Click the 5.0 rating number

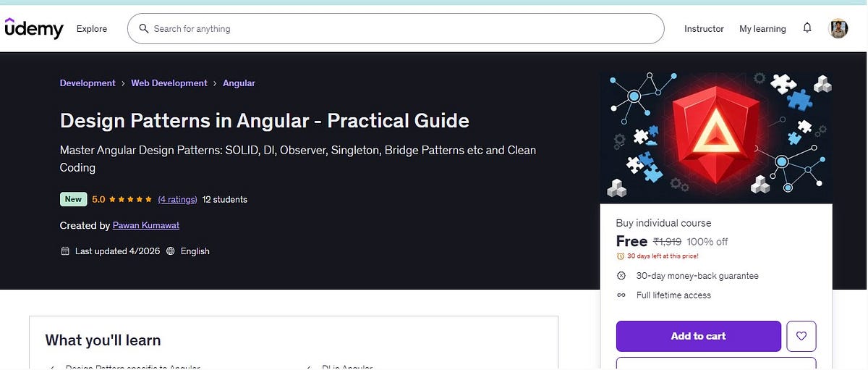click(98, 199)
